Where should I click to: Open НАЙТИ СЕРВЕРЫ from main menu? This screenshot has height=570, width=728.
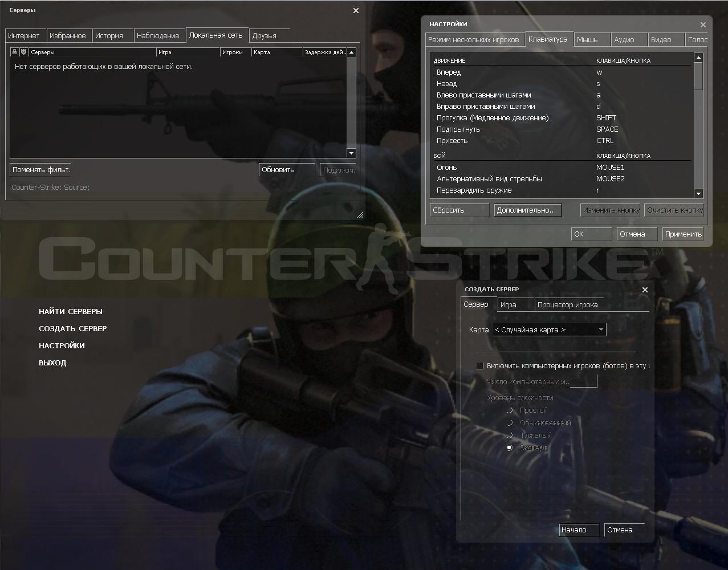click(x=71, y=312)
